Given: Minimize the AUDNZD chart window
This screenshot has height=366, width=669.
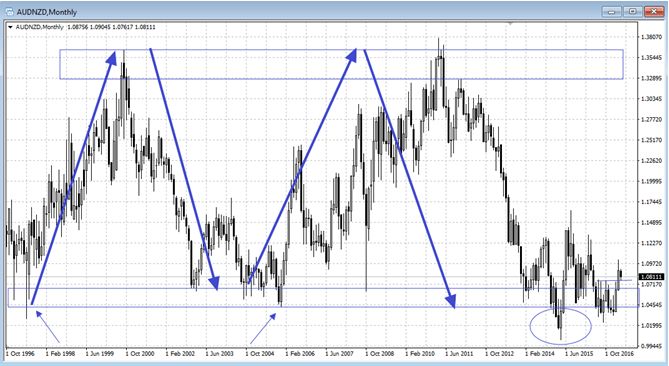Looking at the screenshot, I should (611, 12).
